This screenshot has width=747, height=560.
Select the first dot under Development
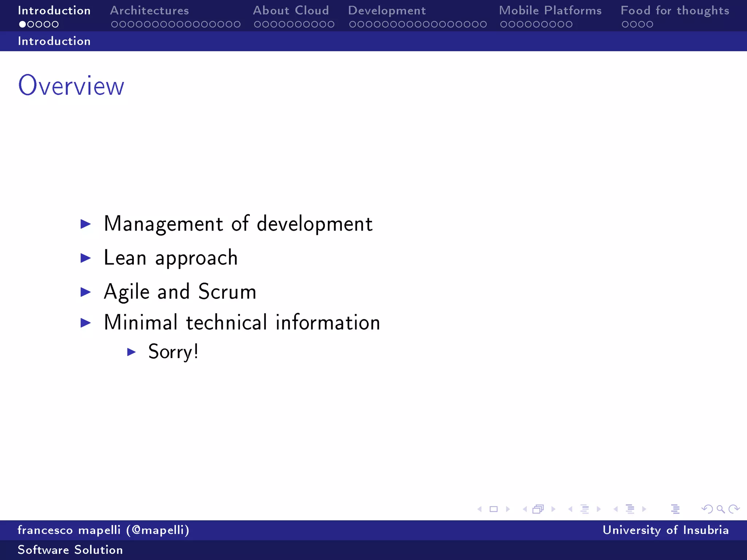(353, 24)
